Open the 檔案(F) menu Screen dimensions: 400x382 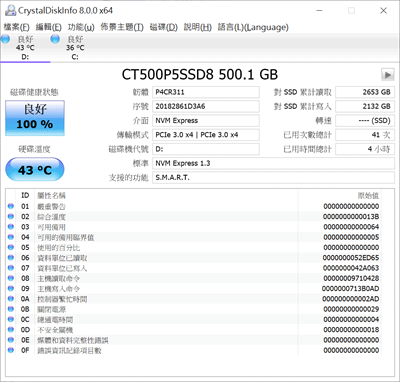(x=16, y=27)
